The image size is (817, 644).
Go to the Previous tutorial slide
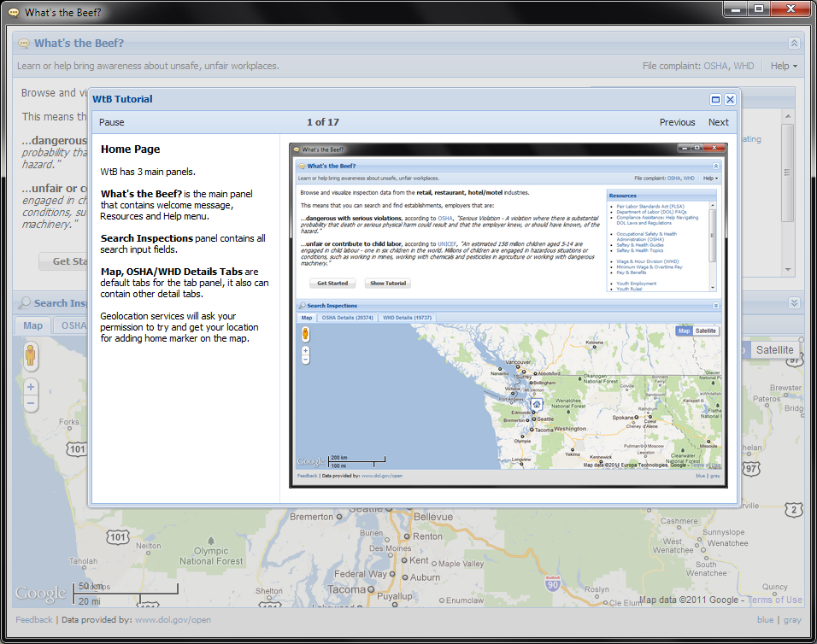pos(677,122)
